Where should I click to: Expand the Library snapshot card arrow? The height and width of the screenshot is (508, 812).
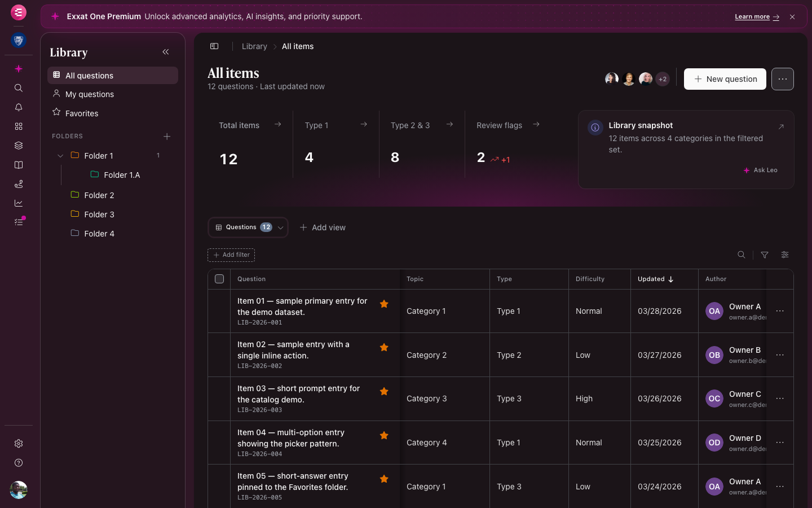pyautogui.click(x=781, y=126)
